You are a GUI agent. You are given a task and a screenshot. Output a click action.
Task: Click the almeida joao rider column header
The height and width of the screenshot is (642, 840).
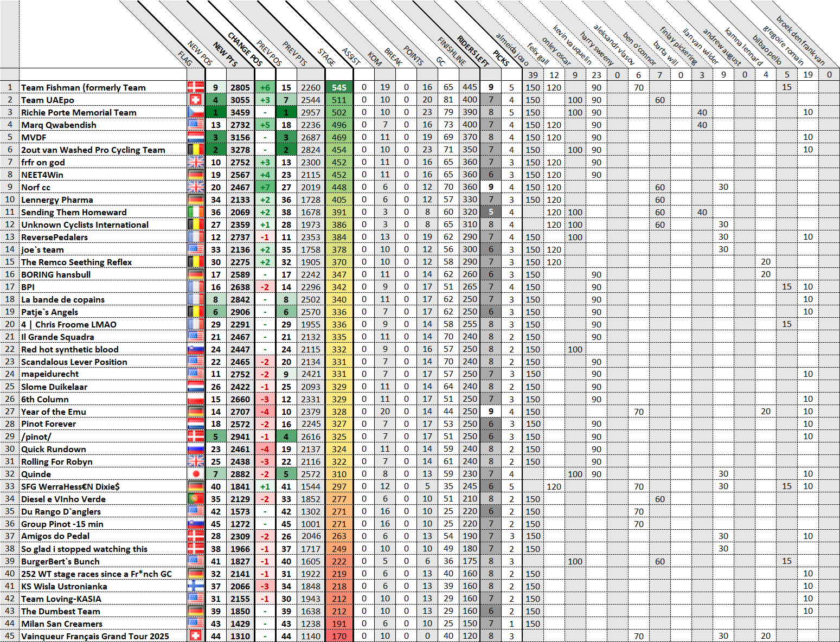pyautogui.click(x=511, y=49)
